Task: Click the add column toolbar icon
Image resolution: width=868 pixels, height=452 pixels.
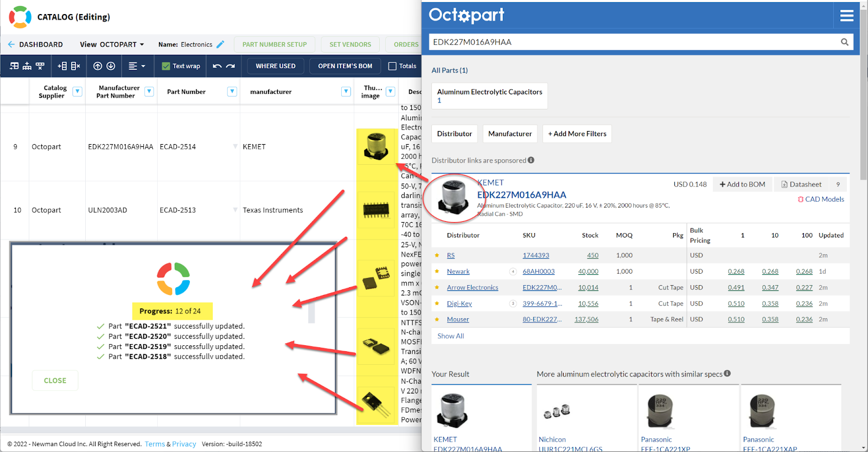Action: (62, 66)
